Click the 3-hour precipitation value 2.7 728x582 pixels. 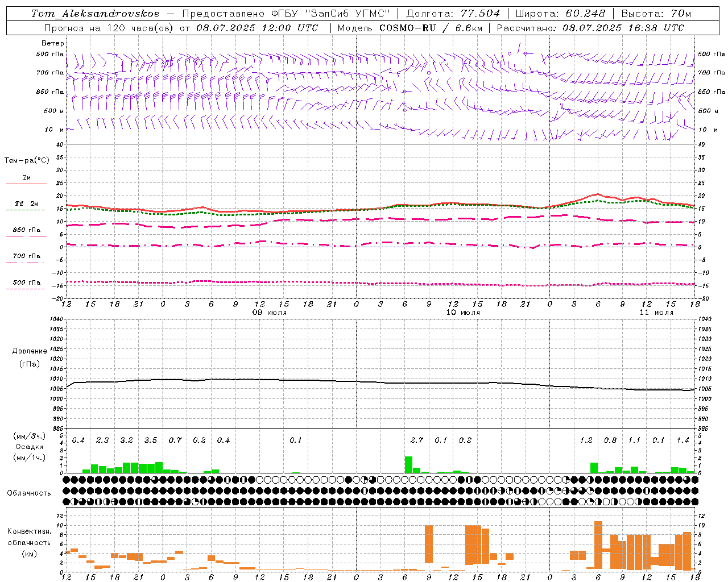point(416,440)
